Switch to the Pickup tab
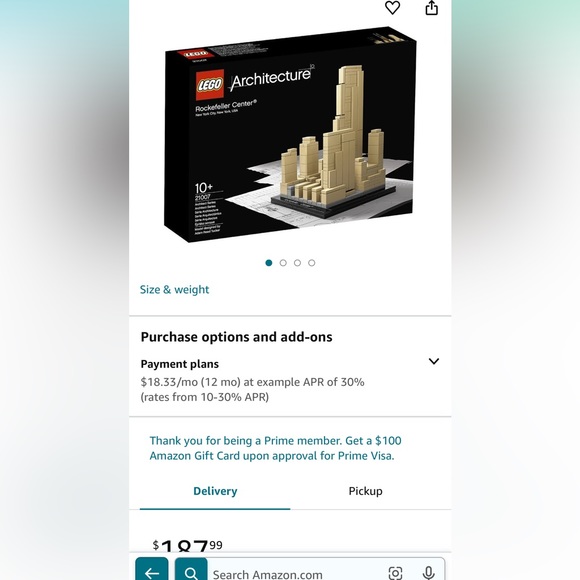 coord(365,491)
